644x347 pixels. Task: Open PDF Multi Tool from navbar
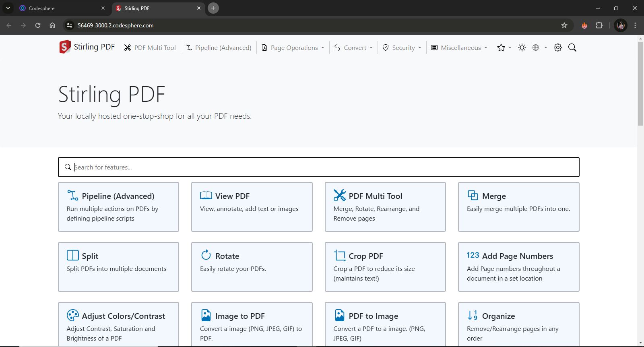pyautogui.click(x=150, y=48)
